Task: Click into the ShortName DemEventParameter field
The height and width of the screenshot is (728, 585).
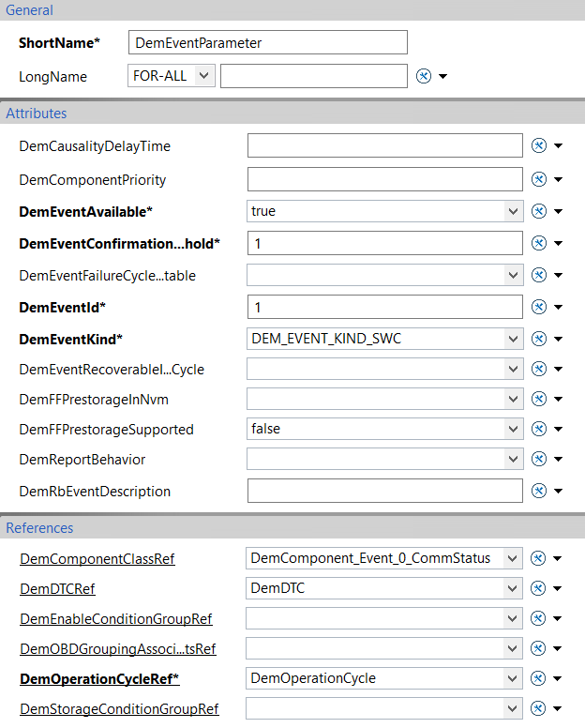Action: pyautogui.click(x=268, y=43)
